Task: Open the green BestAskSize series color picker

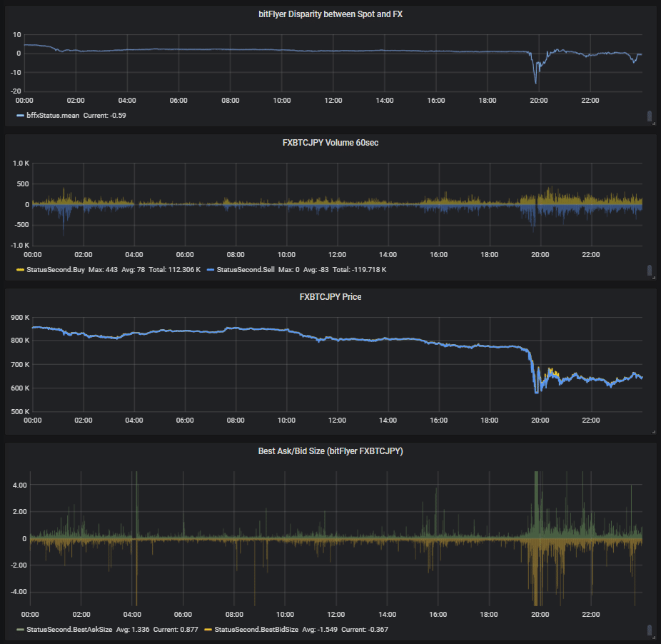Action: pyautogui.click(x=20, y=630)
